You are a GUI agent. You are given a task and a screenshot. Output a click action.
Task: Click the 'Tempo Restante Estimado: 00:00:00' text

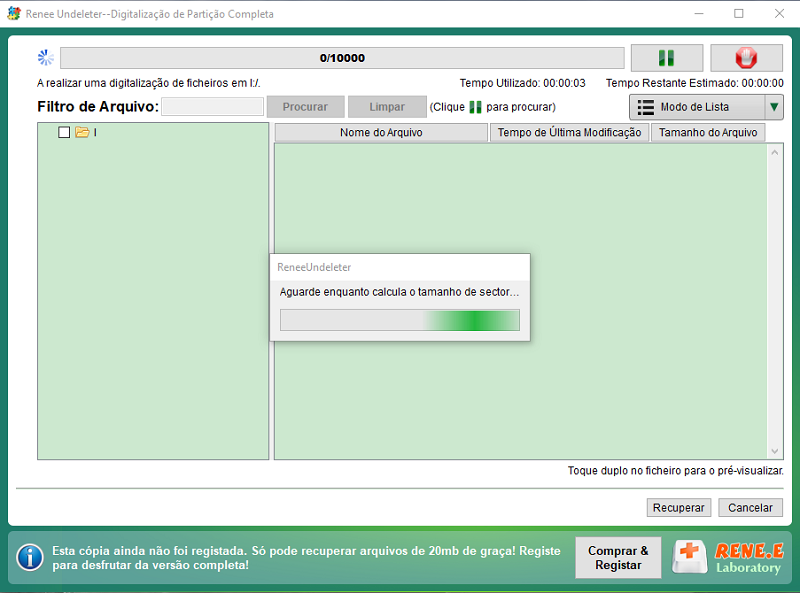tap(694, 83)
